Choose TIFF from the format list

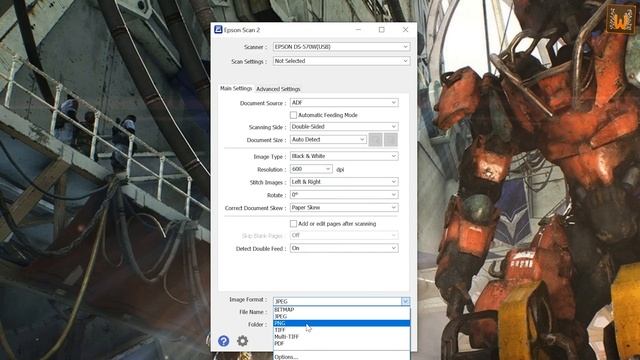point(341,330)
